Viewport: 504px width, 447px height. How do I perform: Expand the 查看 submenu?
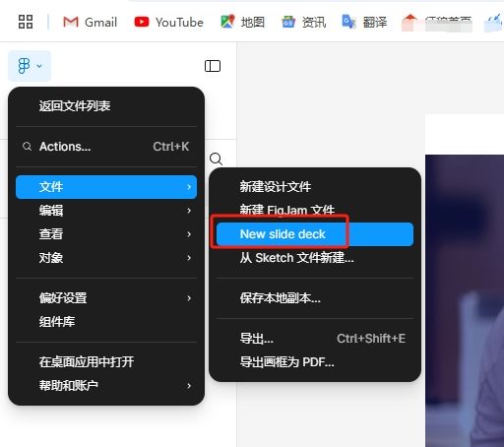coord(106,234)
